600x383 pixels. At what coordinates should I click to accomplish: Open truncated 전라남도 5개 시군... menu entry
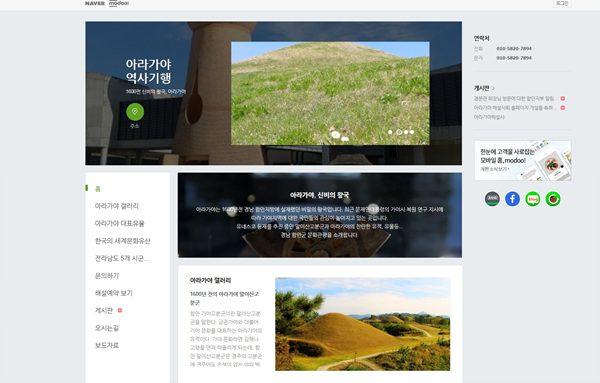[122, 258]
